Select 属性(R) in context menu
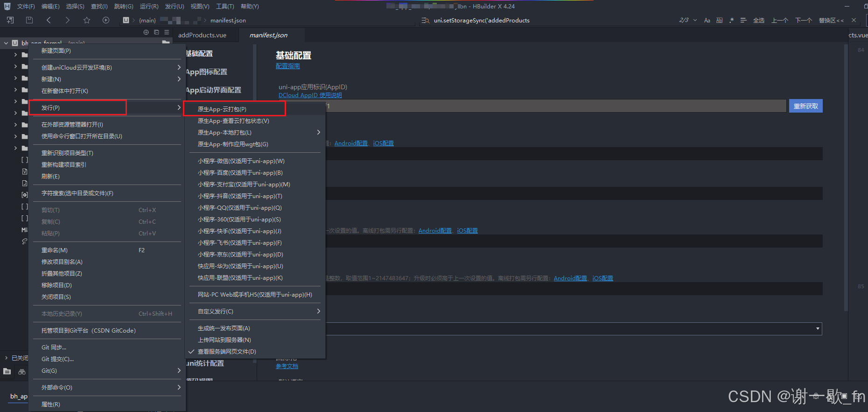This screenshot has height=412, width=868. tap(107, 405)
